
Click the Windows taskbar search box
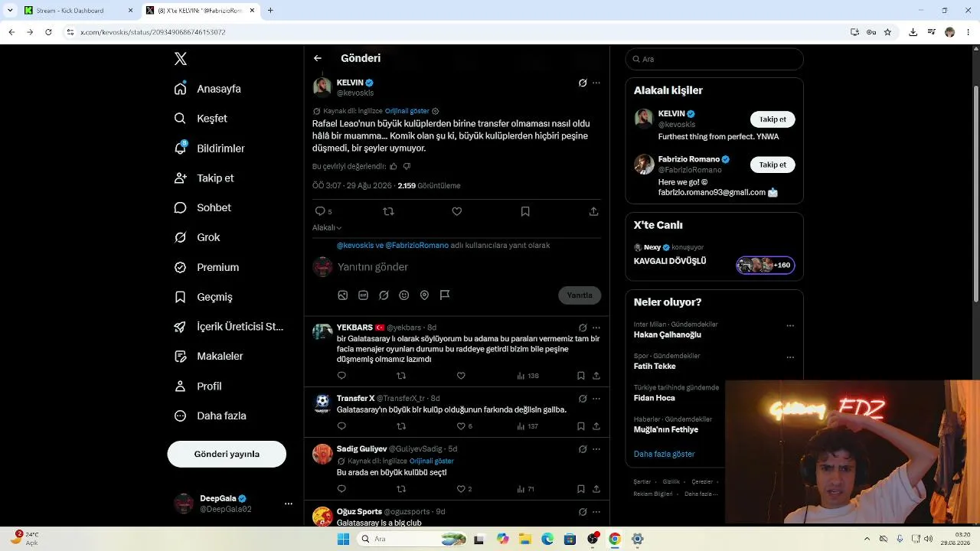pyautogui.click(x=413, y=540)
